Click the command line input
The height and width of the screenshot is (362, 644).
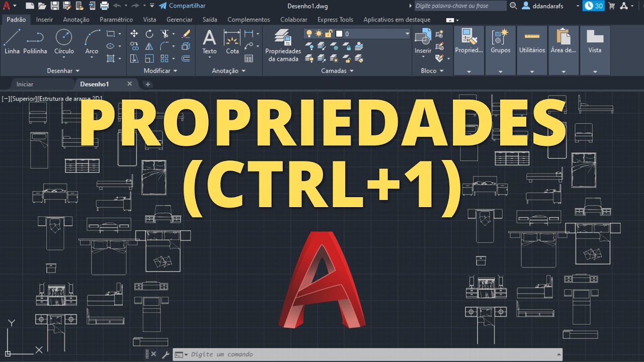pos(367,354)
